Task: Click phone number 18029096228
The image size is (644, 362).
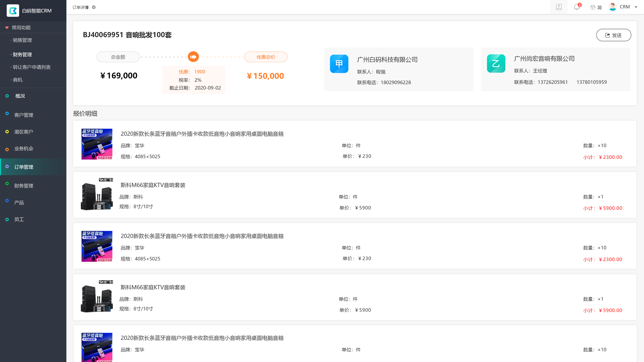Action: pyautogui.click(x=396, y=82)
